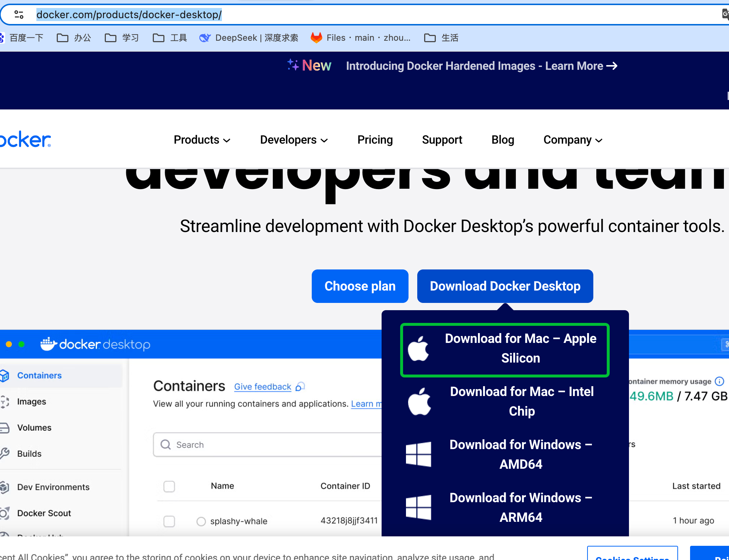Click the memory usage info icon

pyautogui.click(x=719, y=381)
